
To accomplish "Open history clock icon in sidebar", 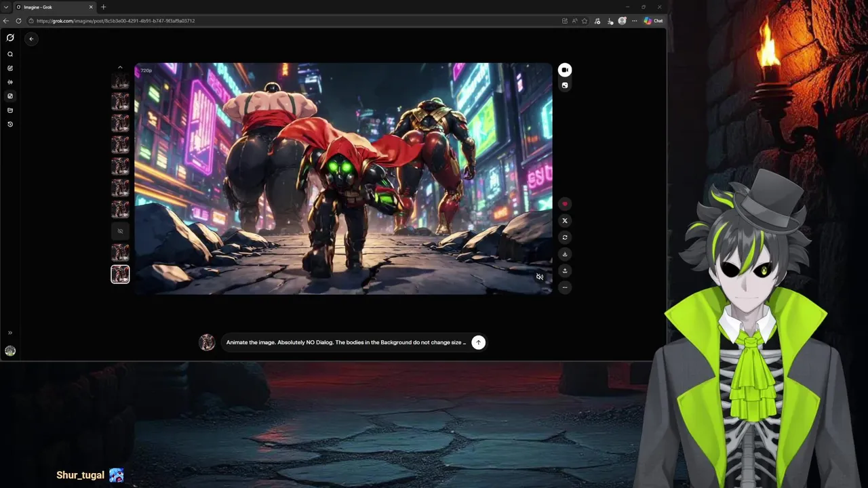I will coord(10,124).
